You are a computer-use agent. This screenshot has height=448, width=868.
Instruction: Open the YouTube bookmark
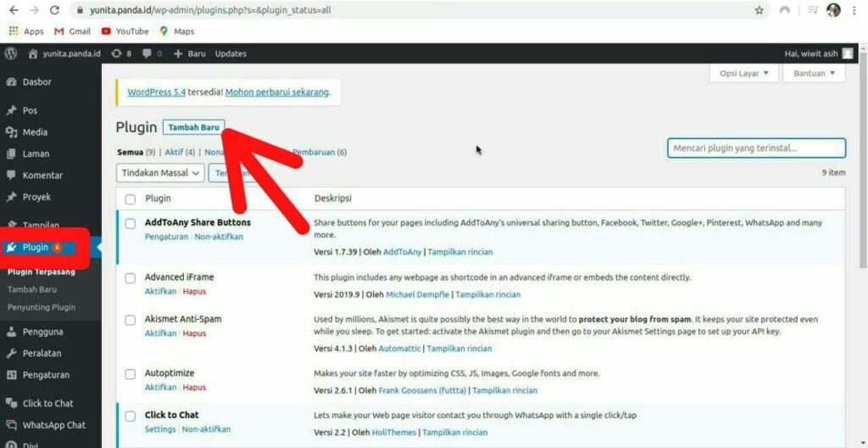pyautogui.click(x=125, y=31)
